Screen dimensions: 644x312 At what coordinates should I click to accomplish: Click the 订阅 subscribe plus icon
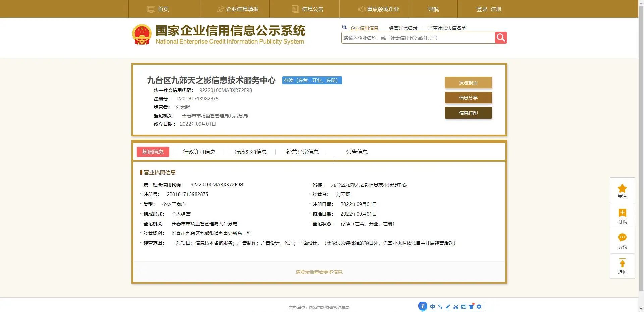[622, 213]
